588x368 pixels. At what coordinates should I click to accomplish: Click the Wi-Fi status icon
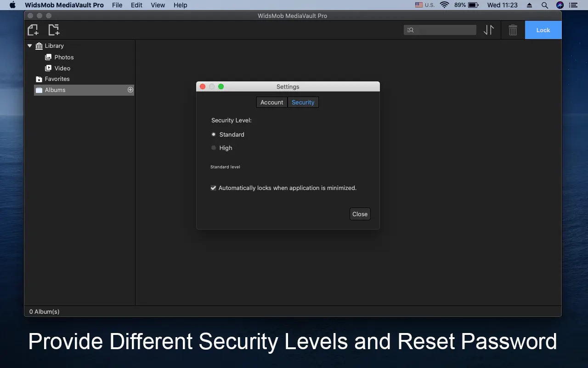click(x=444, y=5)
